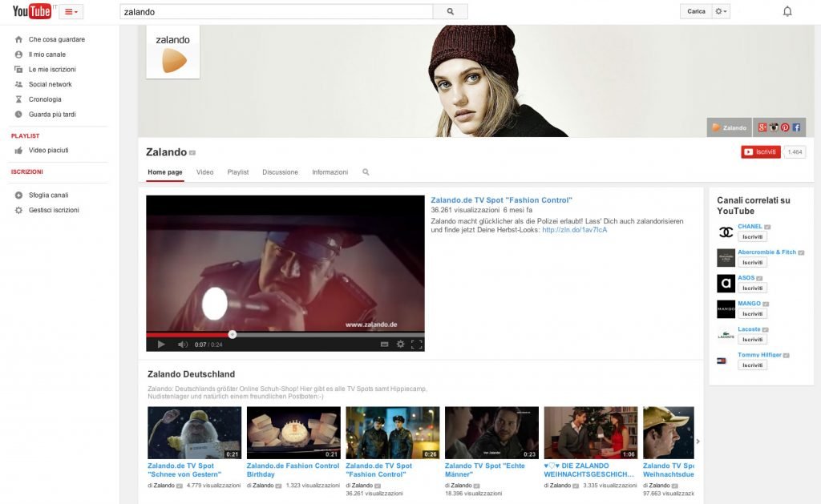Open Zalando Deutschland section heading
Image resolution: width=821 pixels, height=504 pixels.
point(191,374)
